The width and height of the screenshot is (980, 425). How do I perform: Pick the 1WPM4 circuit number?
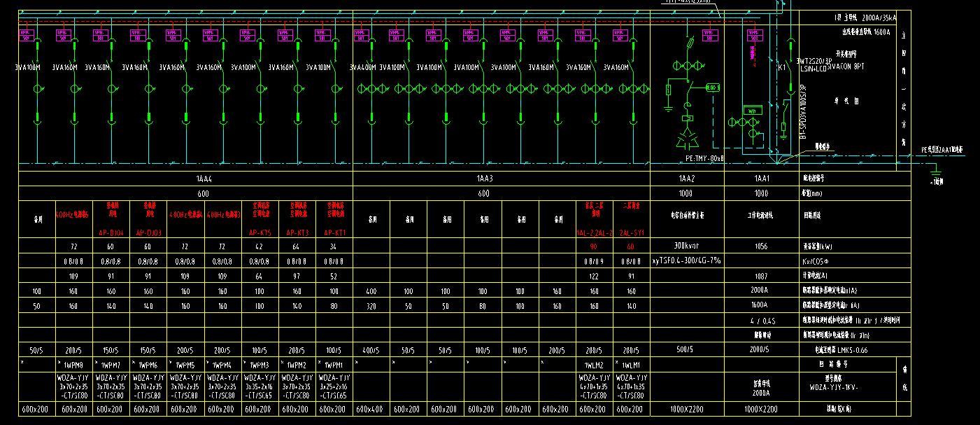point(223,365)
